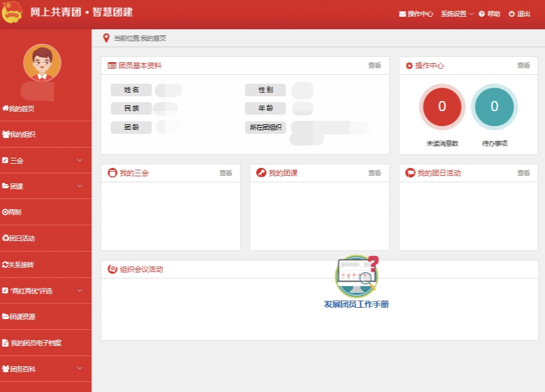Viewport: 545px width, 392px height.
Task: Click 查看 link in 我的三会 panel
Action: pyautogui.click(x=225, y=173)
